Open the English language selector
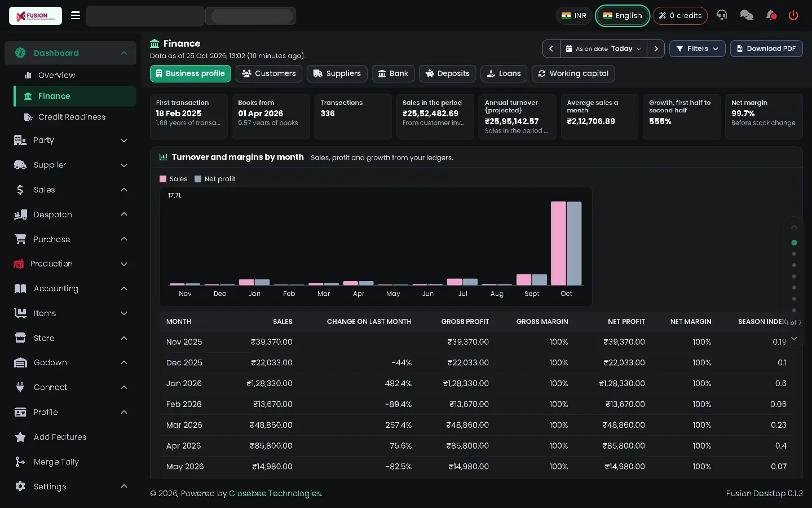The width and height of the screenshot is (812, 508). (623, 15)
